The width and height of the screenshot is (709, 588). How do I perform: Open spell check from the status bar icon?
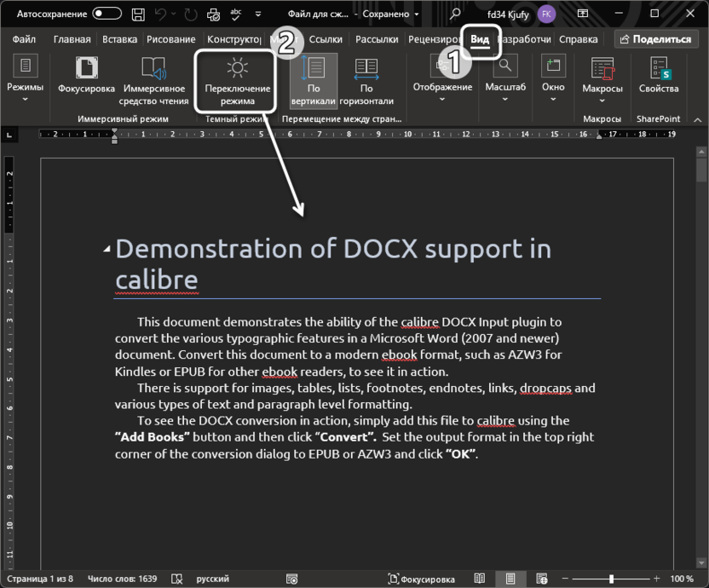[x=176, y=579]
